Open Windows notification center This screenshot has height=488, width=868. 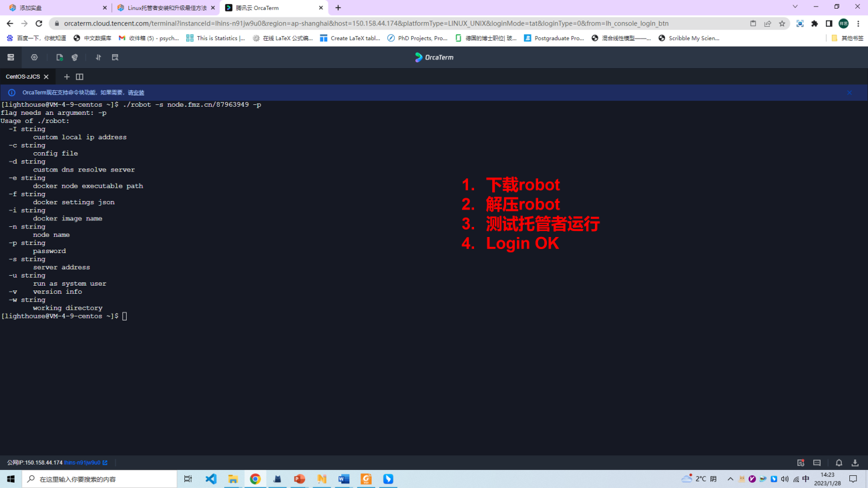[853, 479]
